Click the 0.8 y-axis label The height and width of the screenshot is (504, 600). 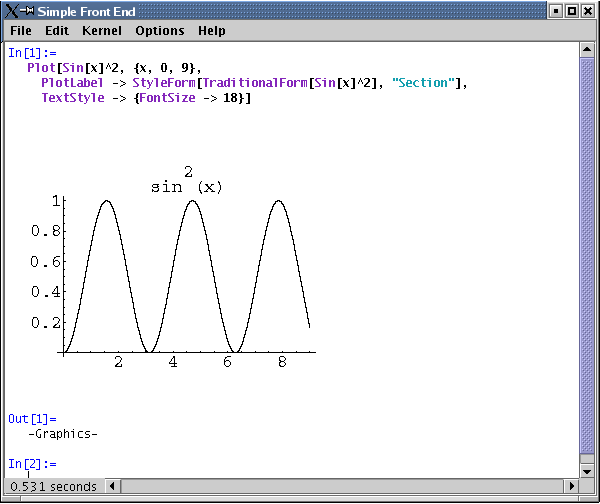coord(46,231)
